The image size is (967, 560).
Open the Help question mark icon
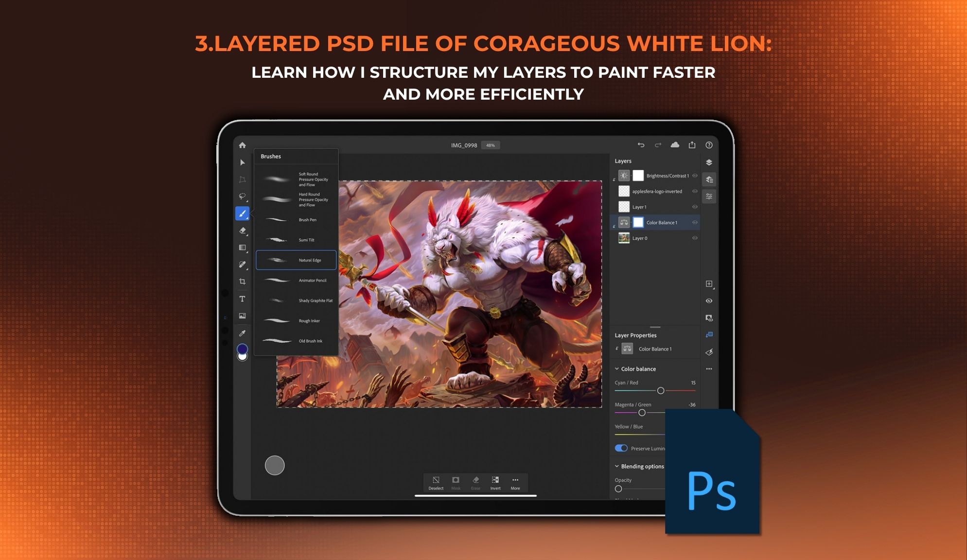click(x=709, y=145)
